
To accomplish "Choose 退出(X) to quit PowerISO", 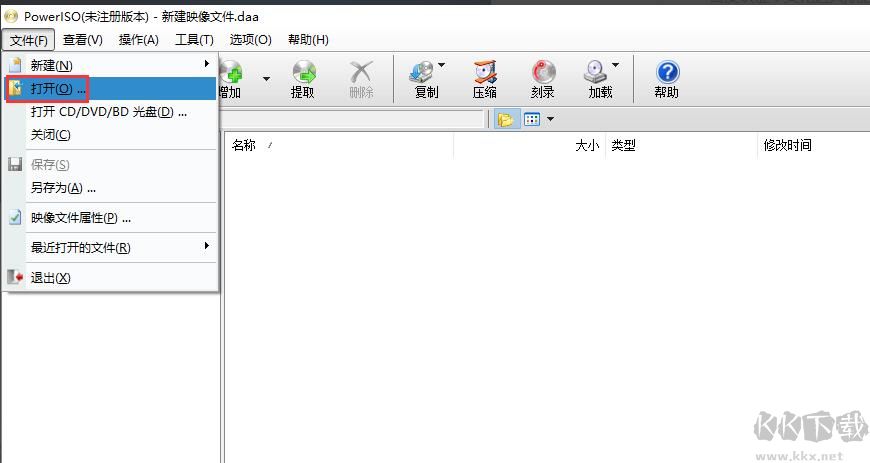I will (x=110, y=278).
